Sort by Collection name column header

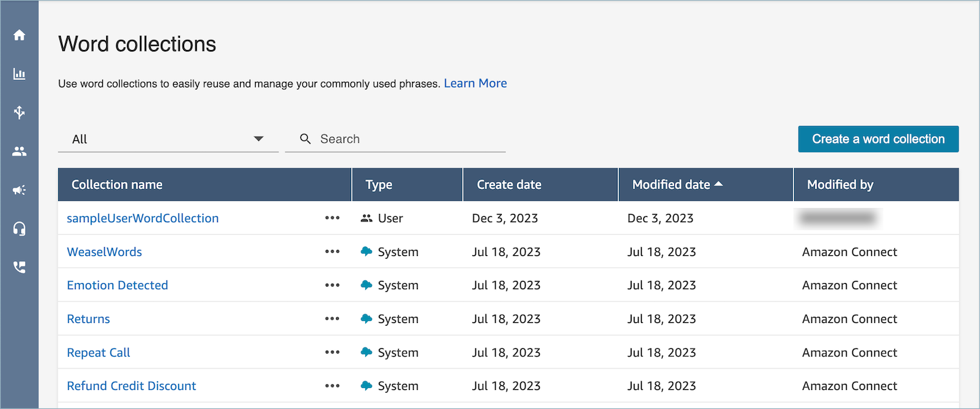(117, 185)
